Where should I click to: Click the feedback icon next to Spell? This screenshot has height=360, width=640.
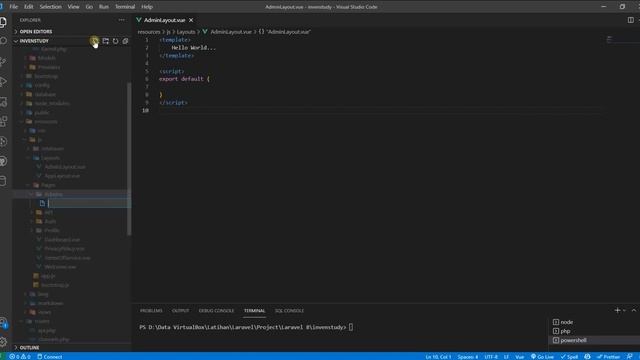pos(587,356)
